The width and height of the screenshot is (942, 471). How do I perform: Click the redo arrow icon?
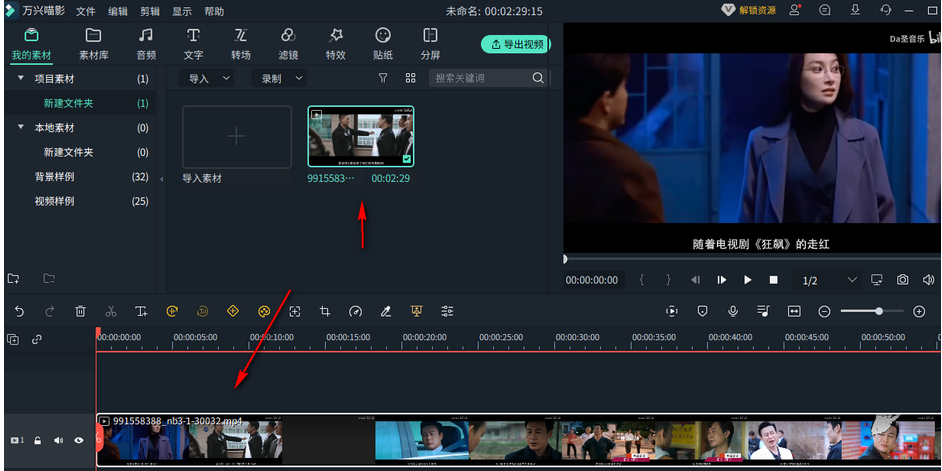pos(50,311)
